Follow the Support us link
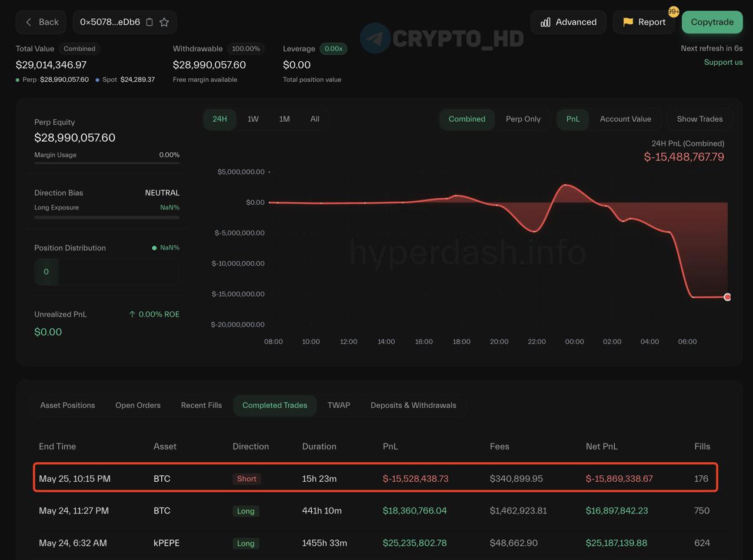 (723, 62)
